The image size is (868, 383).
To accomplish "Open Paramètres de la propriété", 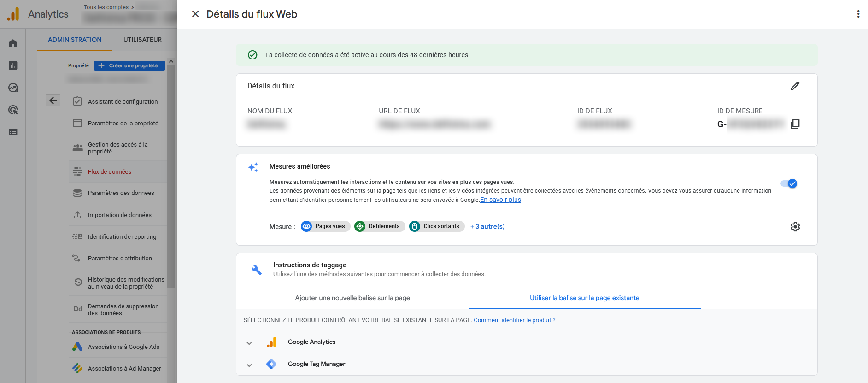I will [x=118, y=123].
